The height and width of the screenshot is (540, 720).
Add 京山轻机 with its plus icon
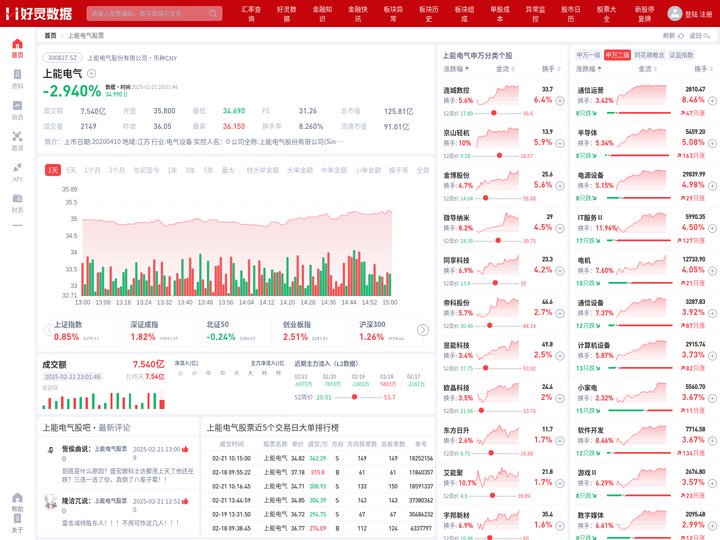tap(560, 143)
